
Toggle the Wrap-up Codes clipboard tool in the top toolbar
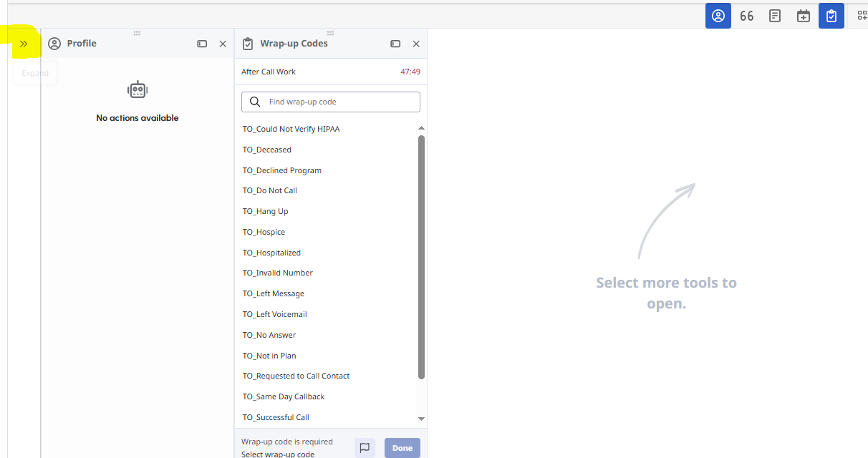(x=831, y=16)
